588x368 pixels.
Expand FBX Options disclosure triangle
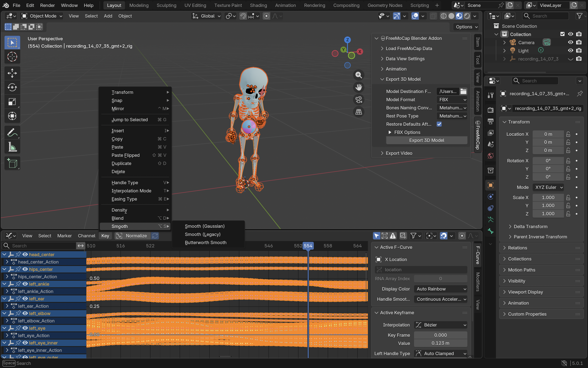coord(390,132)
